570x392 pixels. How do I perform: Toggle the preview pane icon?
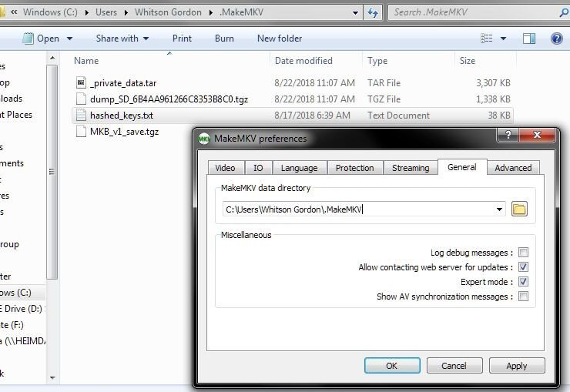pyautogui.click(x=529, y=39)
